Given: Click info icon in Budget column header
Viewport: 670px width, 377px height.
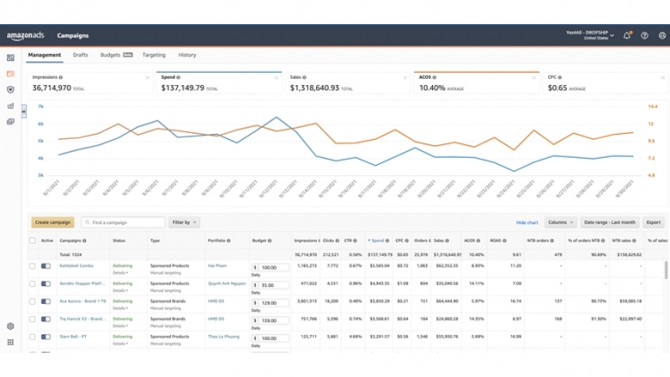Looking at the screenshot, I should 270,241.
